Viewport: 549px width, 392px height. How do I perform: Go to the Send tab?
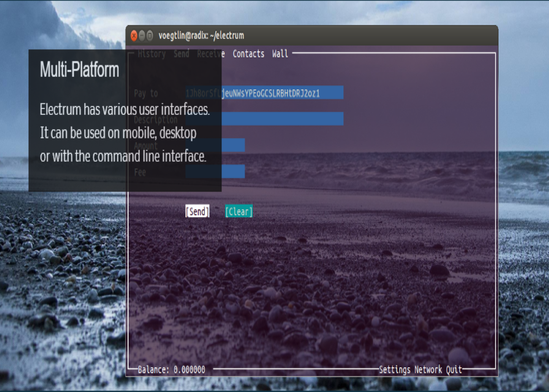pyautogui.click(x=182, y=54)
